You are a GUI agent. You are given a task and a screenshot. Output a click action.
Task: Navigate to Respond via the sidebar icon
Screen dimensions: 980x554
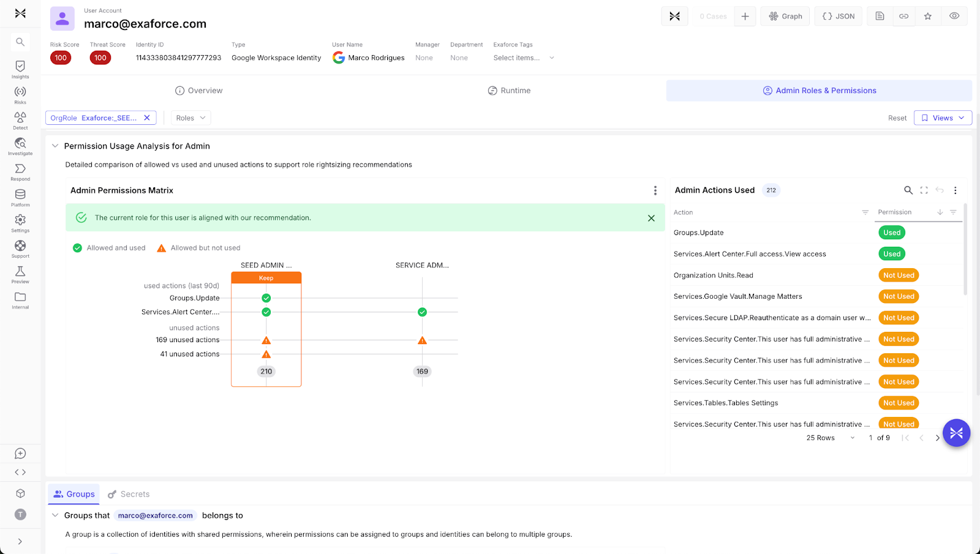(20, 170)
